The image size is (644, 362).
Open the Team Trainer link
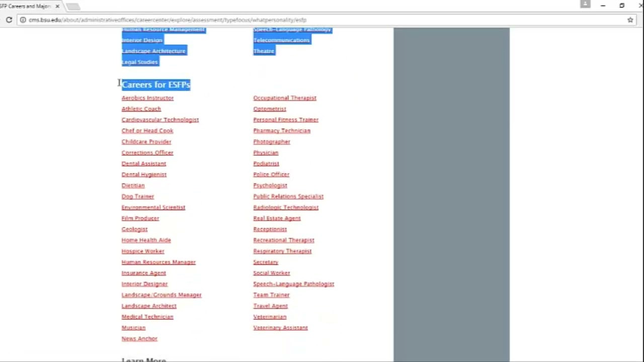[271, 295]
